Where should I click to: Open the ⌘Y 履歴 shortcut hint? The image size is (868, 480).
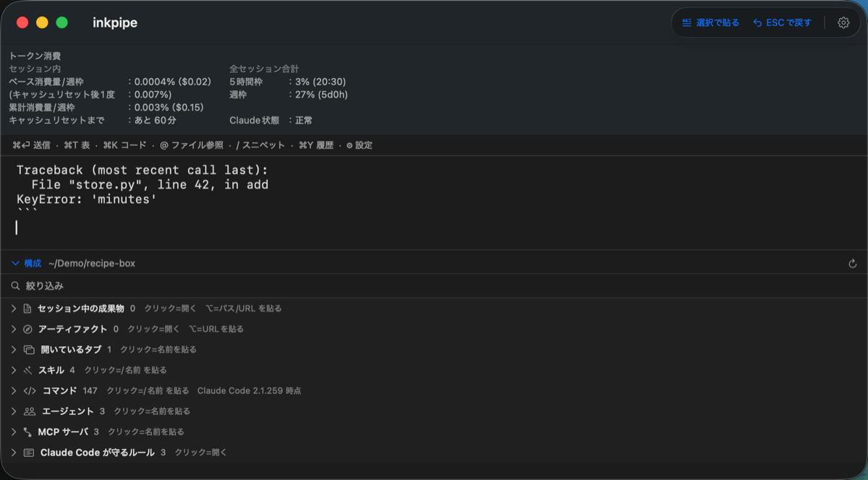click(x=316, y=145)
